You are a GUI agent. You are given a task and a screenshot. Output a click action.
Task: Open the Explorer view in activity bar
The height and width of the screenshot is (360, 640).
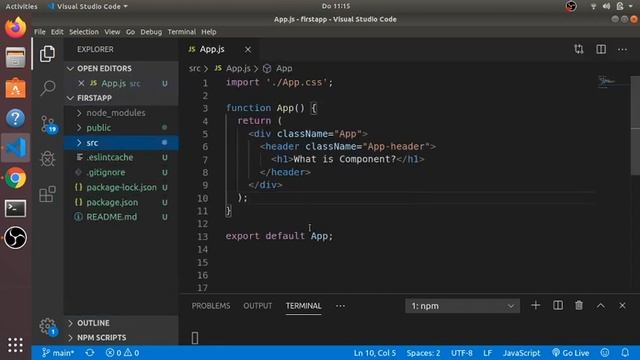pyautogui.click(x=47, y=54)
